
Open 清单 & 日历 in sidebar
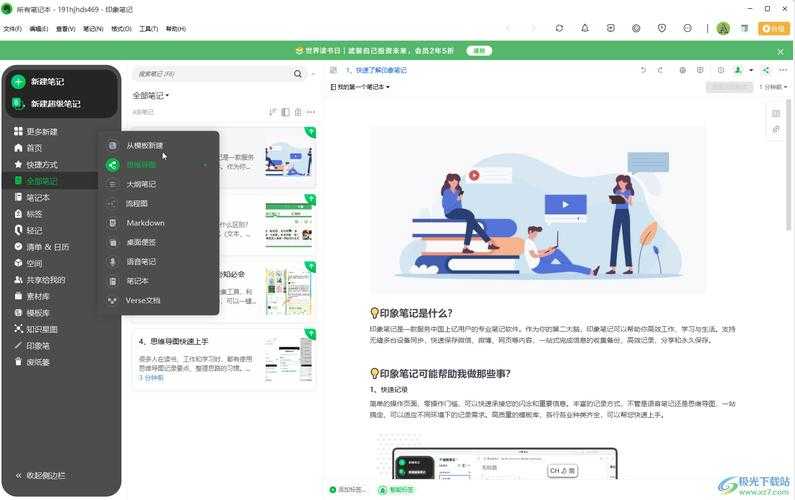coord(42,247)
